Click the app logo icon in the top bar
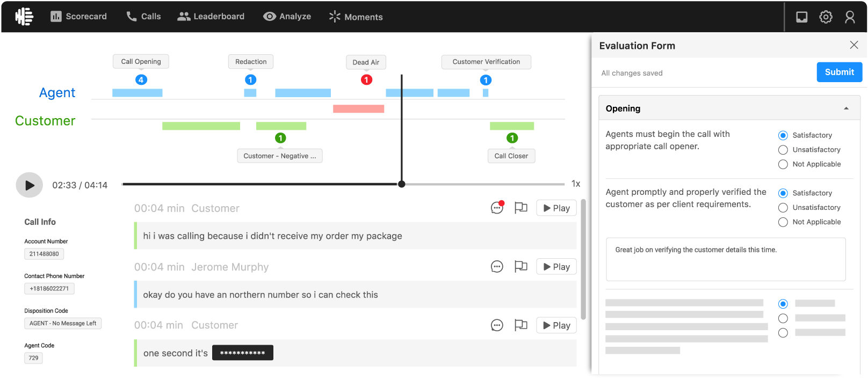868x379 pixels. point(24,17)
